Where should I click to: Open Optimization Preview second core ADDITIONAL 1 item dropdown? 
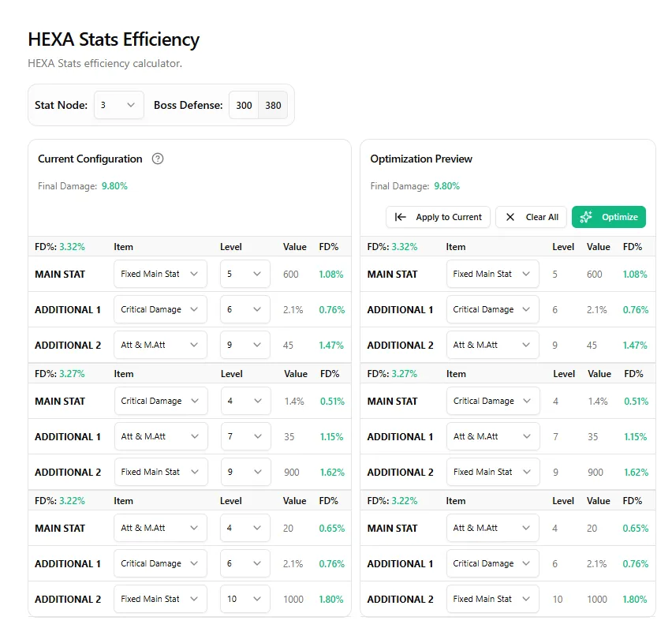[493, 436]
